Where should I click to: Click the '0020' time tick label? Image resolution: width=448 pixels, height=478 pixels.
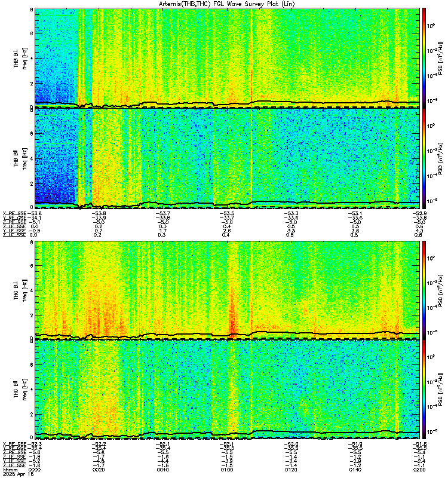pos(99,470)
